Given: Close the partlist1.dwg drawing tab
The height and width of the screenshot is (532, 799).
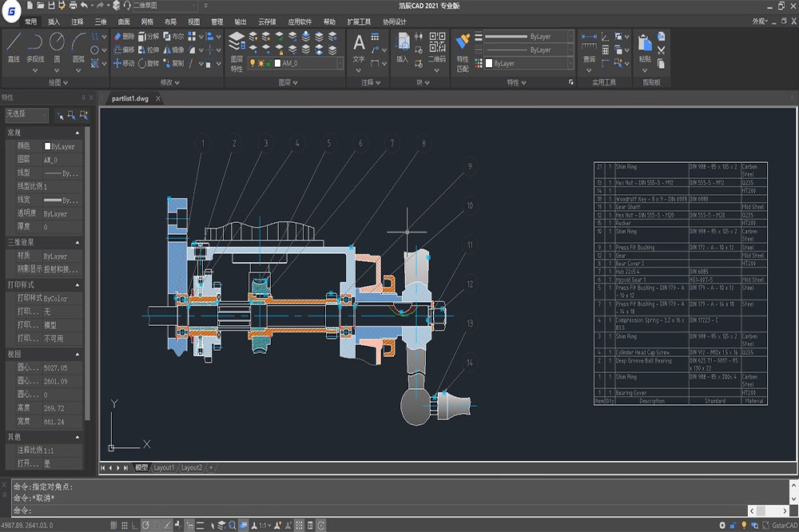Looking at the screenshot, I should pyautogui.click(x=158, y=98).
